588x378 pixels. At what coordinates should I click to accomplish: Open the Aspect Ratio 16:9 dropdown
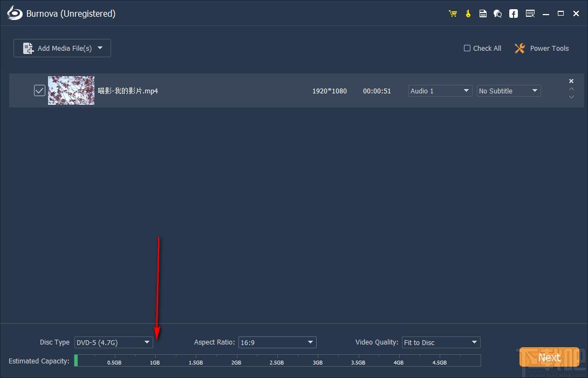pyautogui.click(x=277, y=342)
